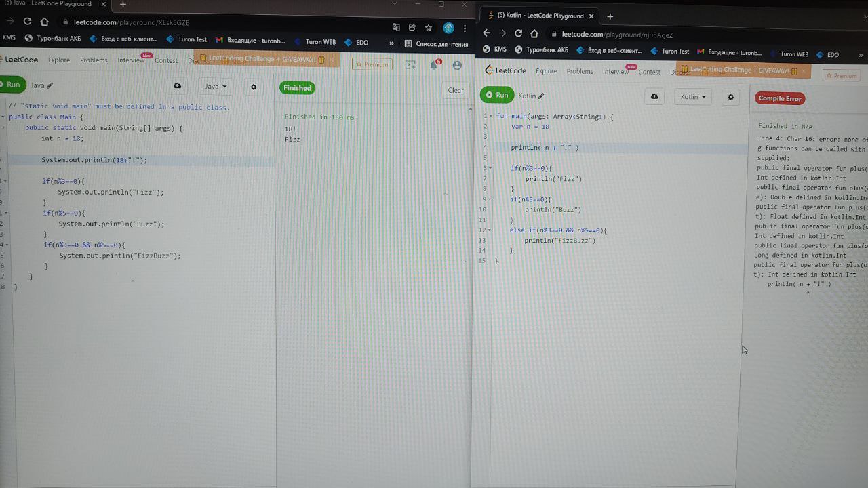
Task: Open blue extension icon in Java browser toolbar
Action: coord(448,28)
